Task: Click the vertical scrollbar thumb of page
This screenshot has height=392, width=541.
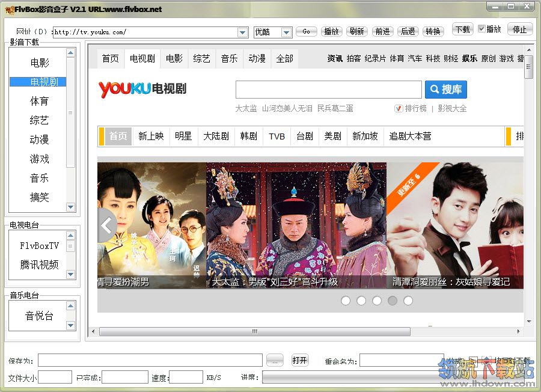Action: pos(529,67)
